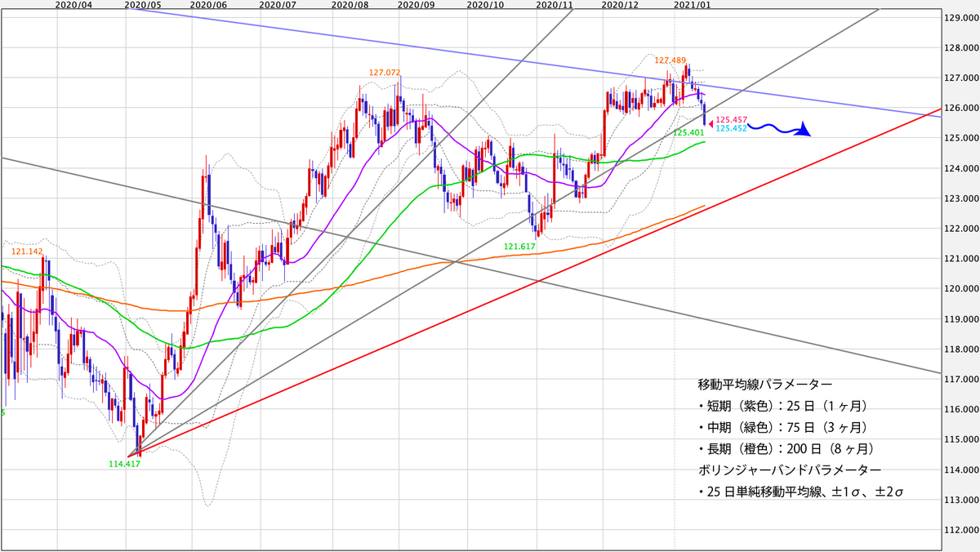This screenshot has width=980, height=552.
Task: Click the 117.000 price axis label
Action: (x=962, y=379)
